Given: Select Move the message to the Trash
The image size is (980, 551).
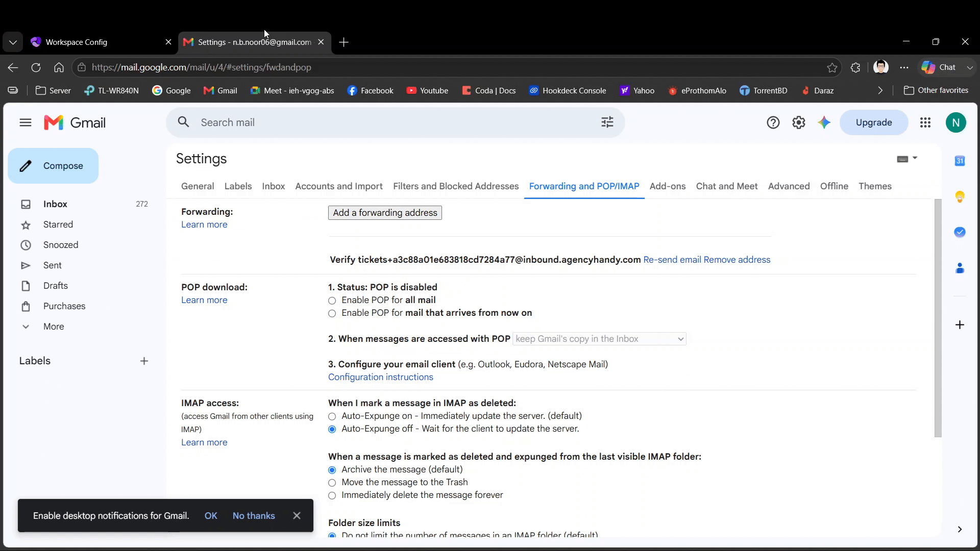Looking at the screenshot, I should (x=332, y=483).
